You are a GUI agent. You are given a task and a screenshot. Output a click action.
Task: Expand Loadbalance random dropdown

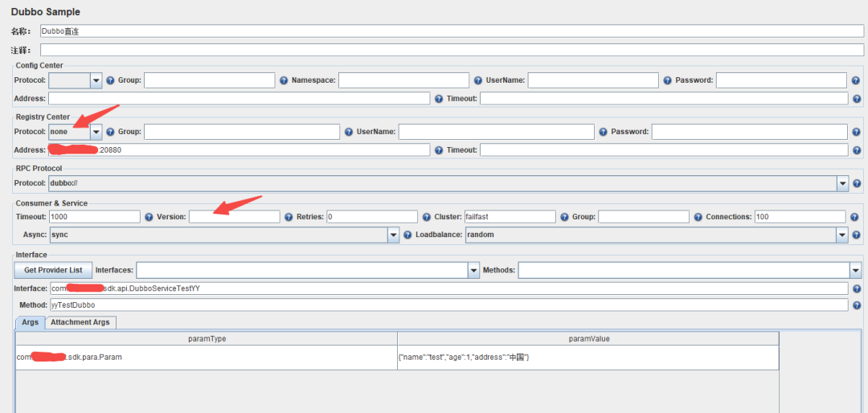point(657,235)
